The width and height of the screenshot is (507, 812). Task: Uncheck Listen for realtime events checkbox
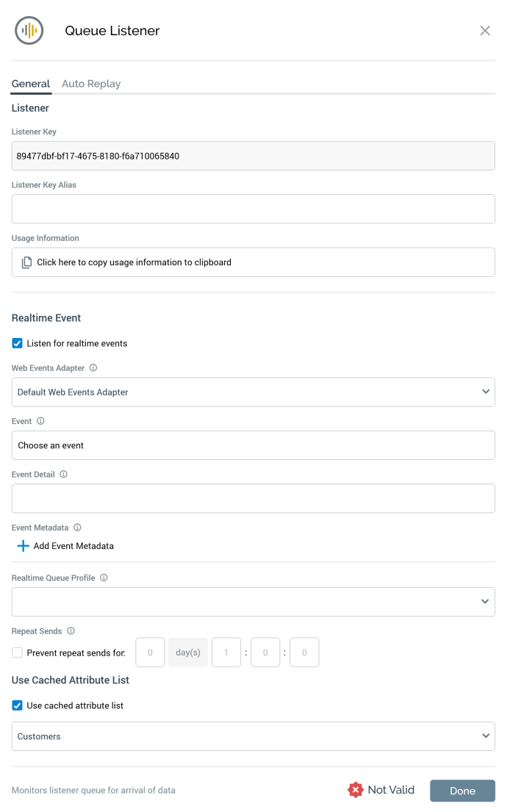coord(18,343)
